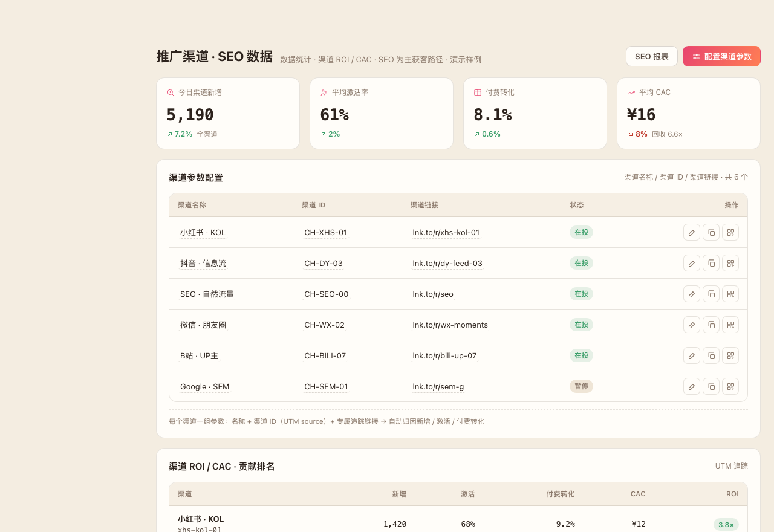Copy link for Google · SEM channel

[x=711, y=386]
